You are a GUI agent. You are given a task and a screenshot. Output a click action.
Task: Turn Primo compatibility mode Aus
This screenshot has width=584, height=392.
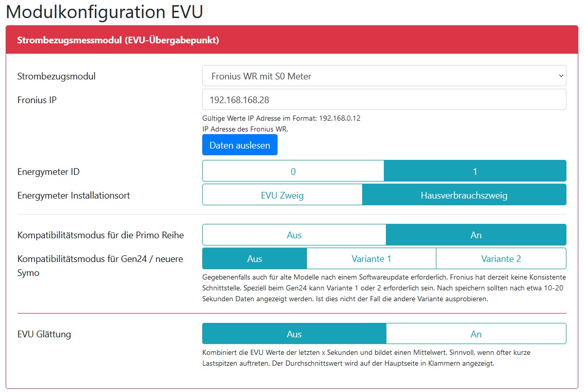[x=294, y=235]
